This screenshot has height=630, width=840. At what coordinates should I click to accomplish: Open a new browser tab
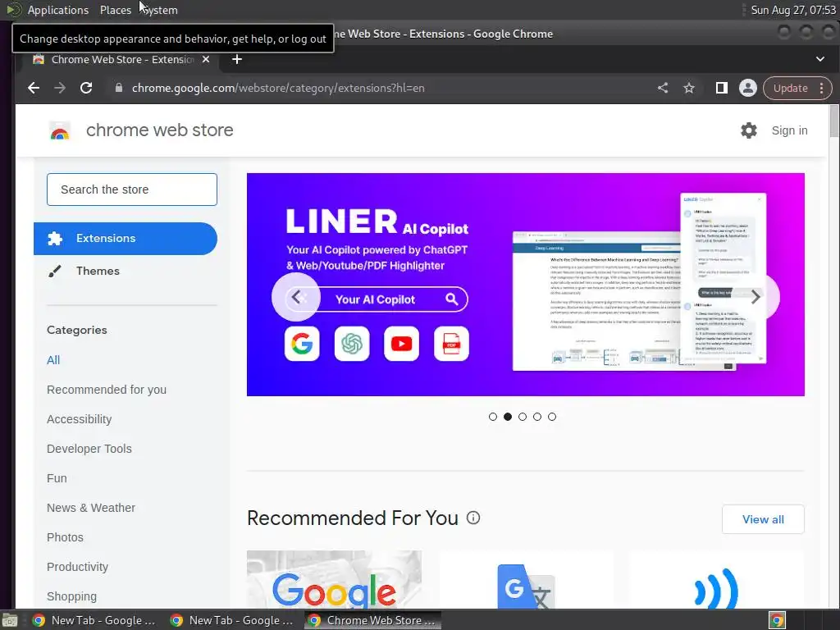click(237, 59)
